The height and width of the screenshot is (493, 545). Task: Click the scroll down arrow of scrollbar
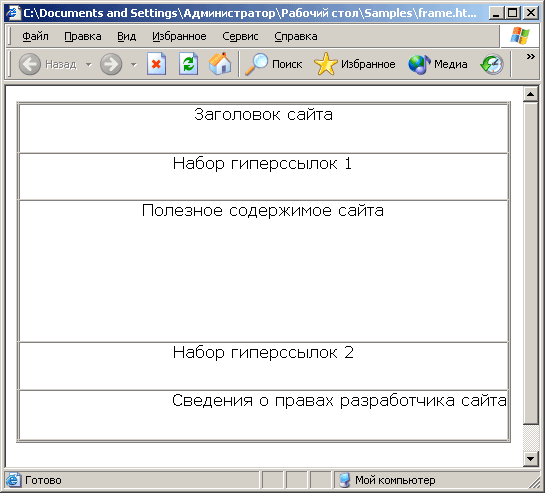click(530, 459)
